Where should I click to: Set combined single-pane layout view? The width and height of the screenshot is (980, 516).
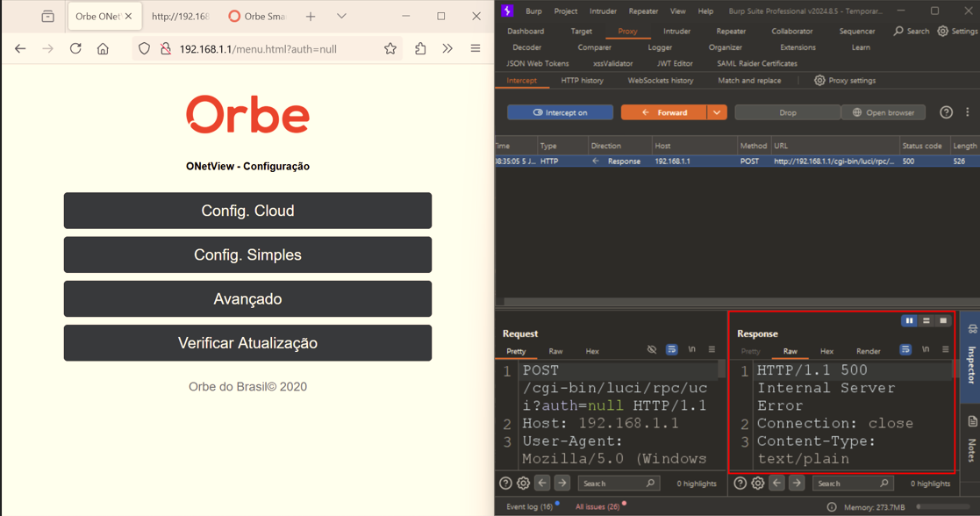click(x=943, y=321)
